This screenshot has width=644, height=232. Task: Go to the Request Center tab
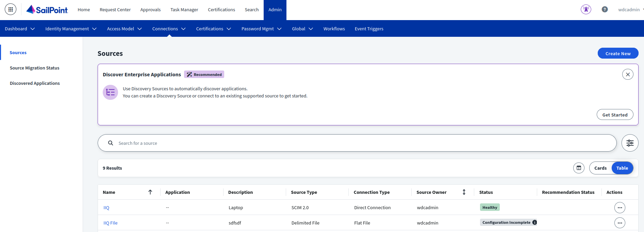tap(115, 10)
